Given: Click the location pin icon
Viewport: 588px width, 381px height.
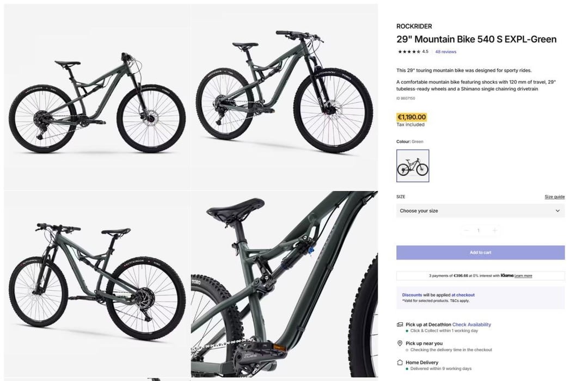Looking at the screenshot, I should (400, 343).
